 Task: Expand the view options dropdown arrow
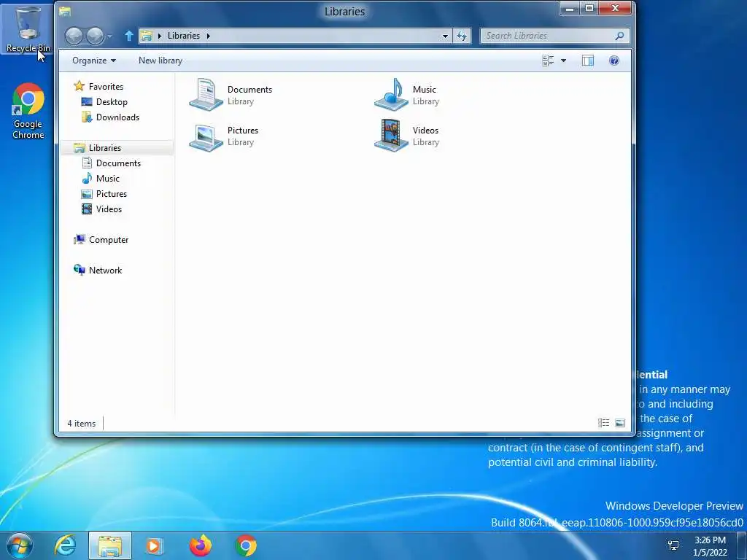tap(564, 61)
